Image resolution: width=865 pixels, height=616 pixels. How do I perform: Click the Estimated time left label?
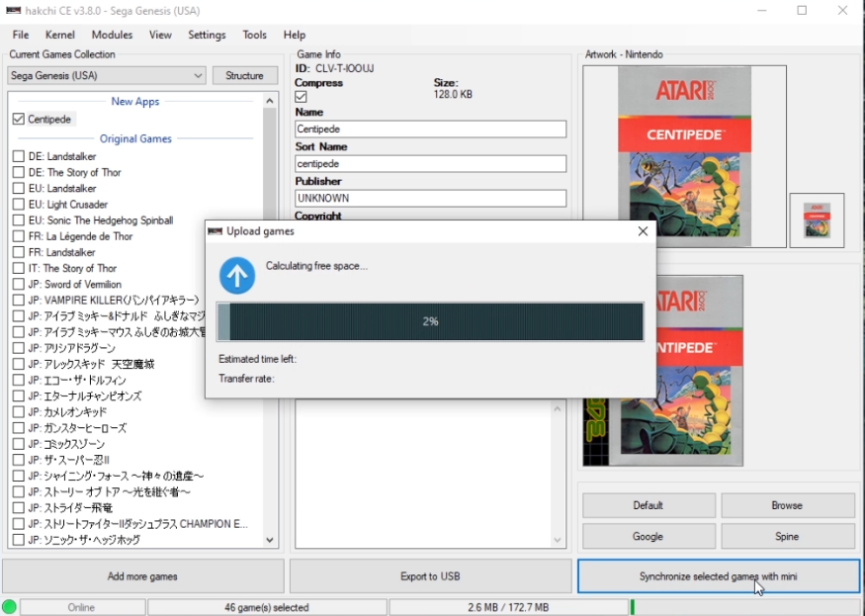[x=258, y=359]
